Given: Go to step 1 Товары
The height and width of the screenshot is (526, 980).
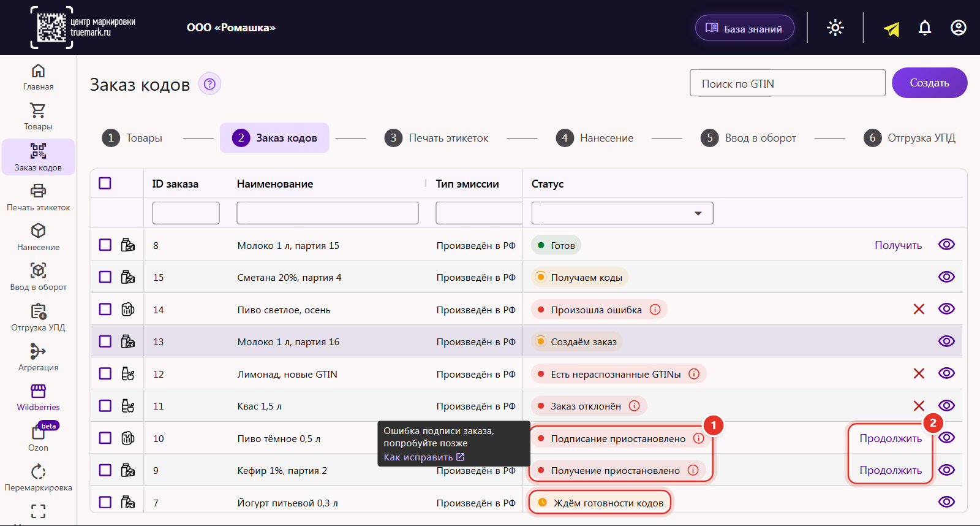Looking at the screenshot, I should 132,138.
